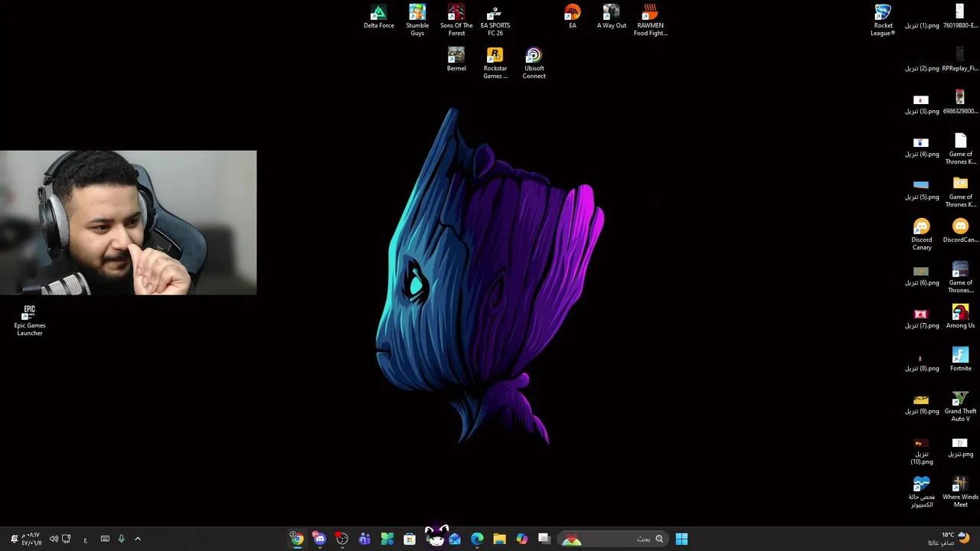Toggle the microphone tray icon
The width and height of the screenshot is (980, 551).
click(x=121, y=539)
